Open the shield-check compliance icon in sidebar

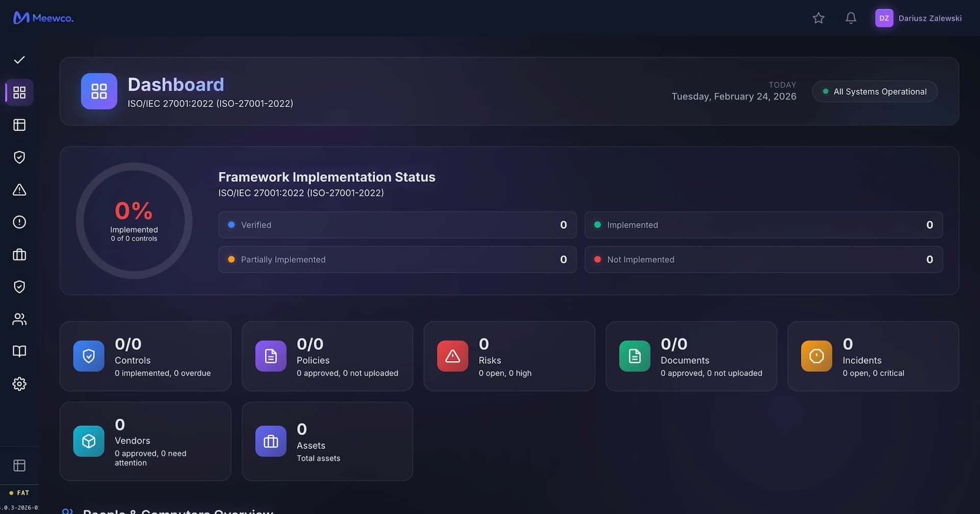[x=19, y=157]
